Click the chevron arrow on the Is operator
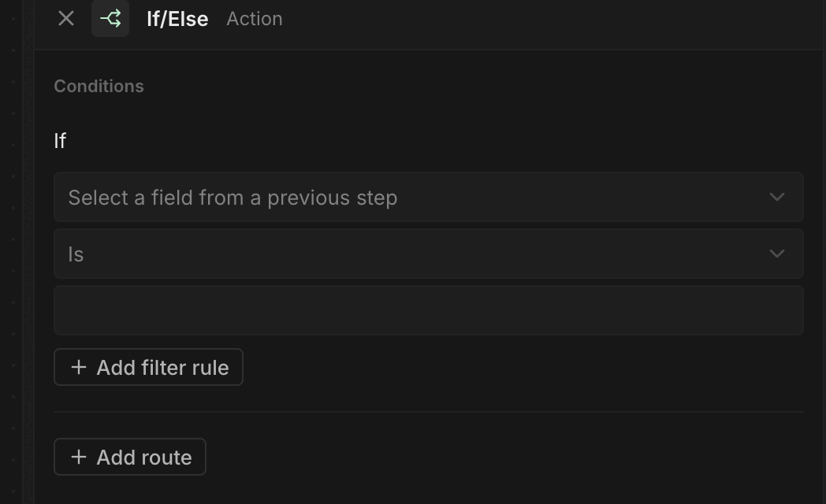The width and height of the screenshot is (826, 504). click(776, 254)
